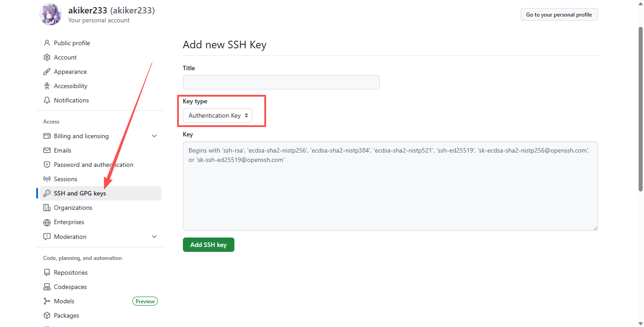Screen dimensions: 644x327
Task: Click Go to your personal profile
Action: [559, 15]
